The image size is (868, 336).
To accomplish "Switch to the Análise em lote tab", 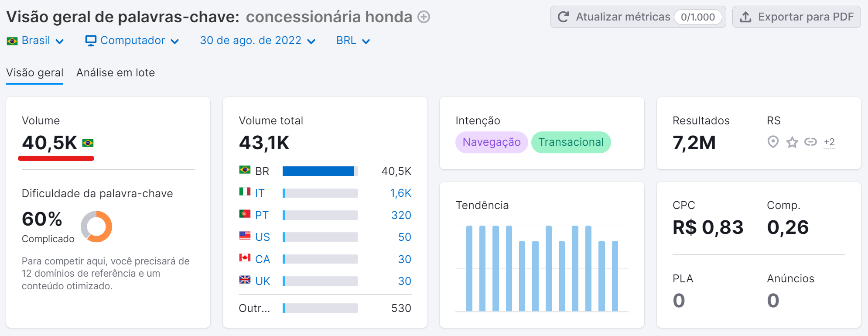I will pos(116,72).
